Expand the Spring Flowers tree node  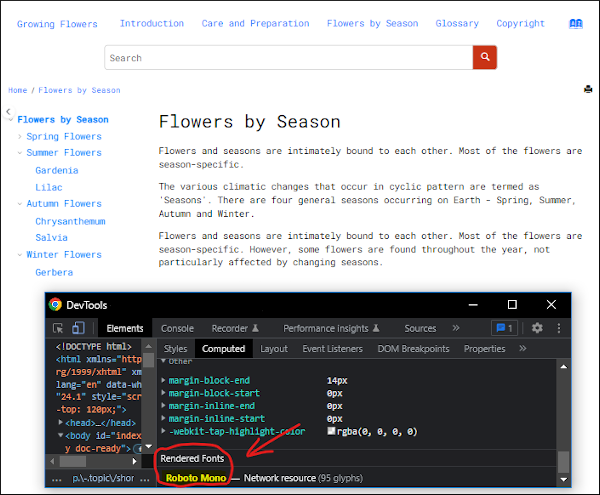tap(20, 137)
